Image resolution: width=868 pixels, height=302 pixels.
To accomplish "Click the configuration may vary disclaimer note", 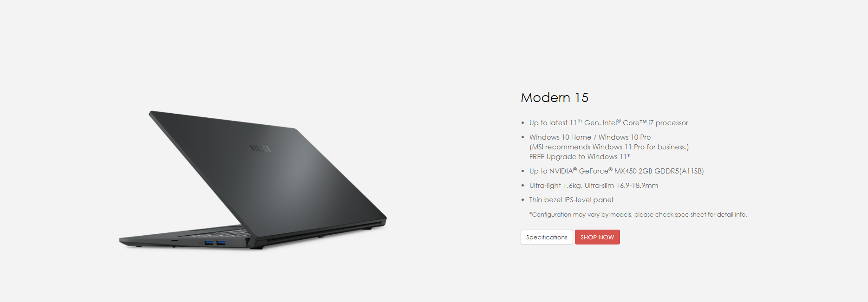I will [x=638, y=214].
